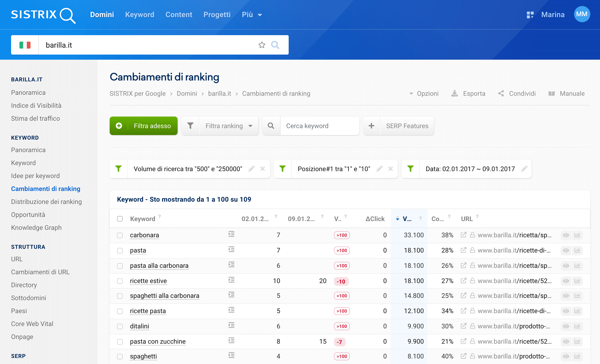Check the ricette estive row checkbox
Screen dimensions: 600x364
click(x=120, y=281)
